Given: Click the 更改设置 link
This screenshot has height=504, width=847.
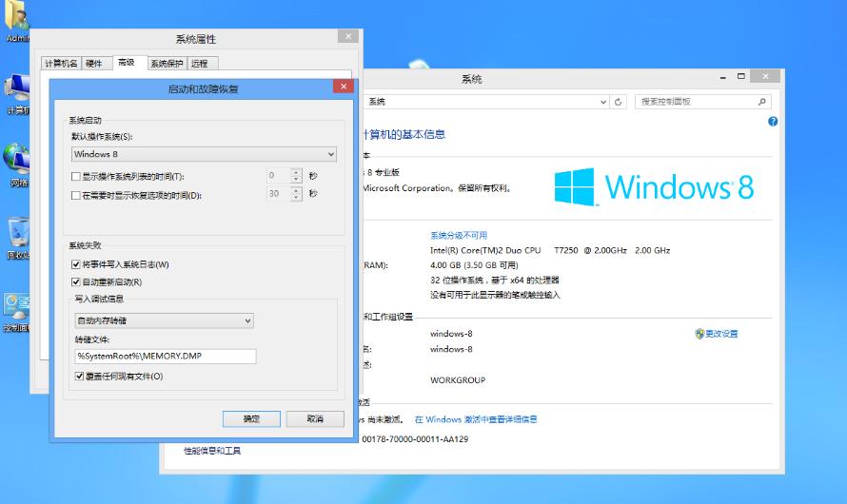Looking at the screenshot, I should 721,334.
